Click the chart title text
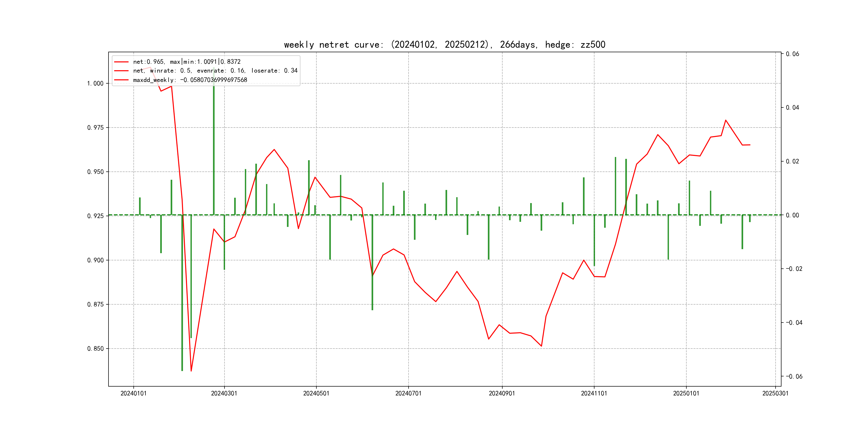The height and width of the screenshot is (434, 868). [444, 45]
